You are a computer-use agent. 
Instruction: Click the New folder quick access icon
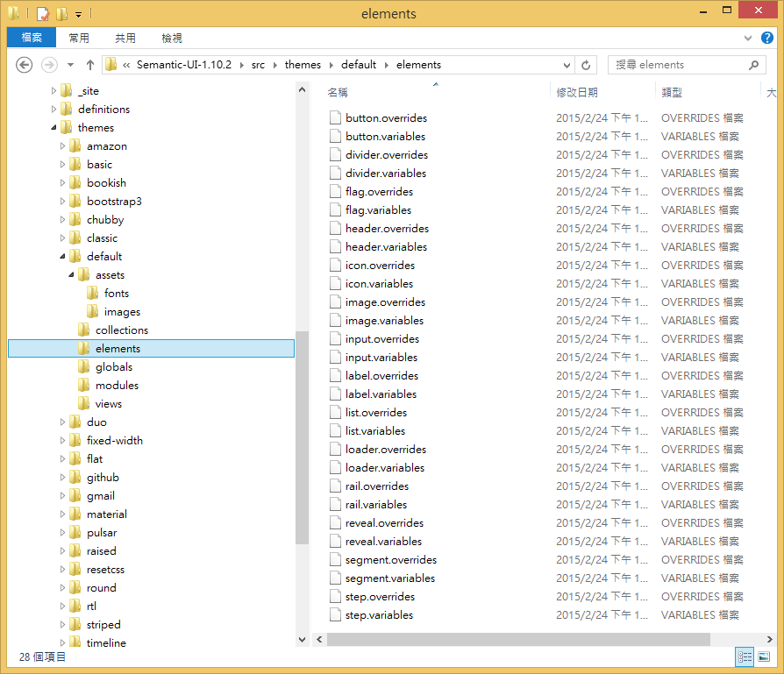point(62,13)
